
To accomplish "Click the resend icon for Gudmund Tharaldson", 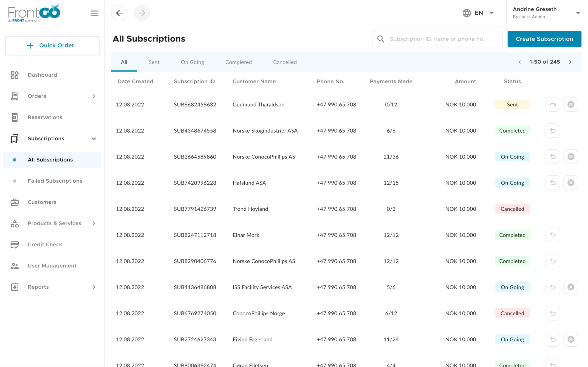I will [553, 104].
